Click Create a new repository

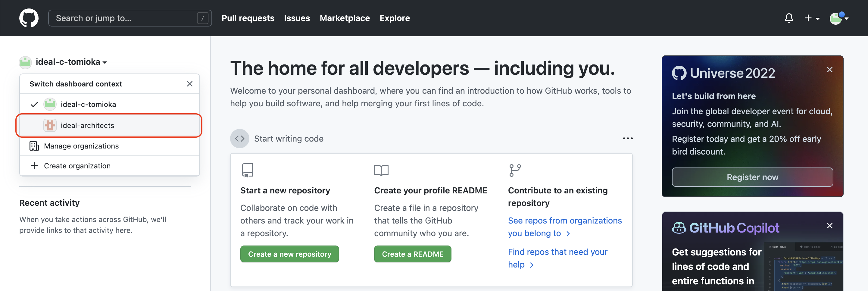[x=289, y=254]
